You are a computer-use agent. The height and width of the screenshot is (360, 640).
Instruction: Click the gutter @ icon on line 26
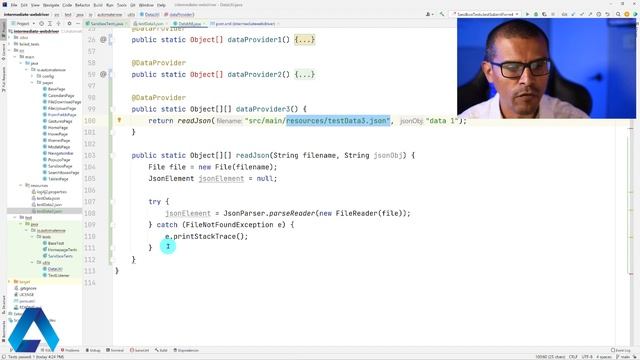click(x=103, y=40)
